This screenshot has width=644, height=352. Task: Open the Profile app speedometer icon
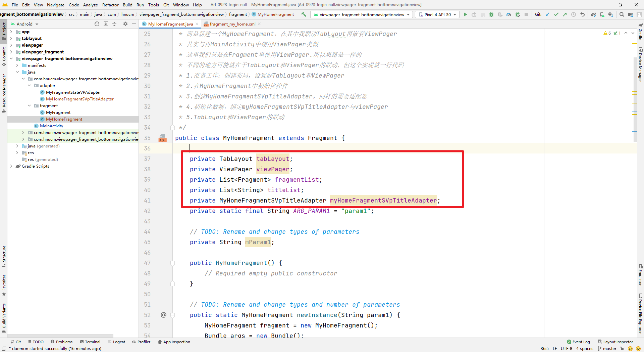tap(509, 14)
